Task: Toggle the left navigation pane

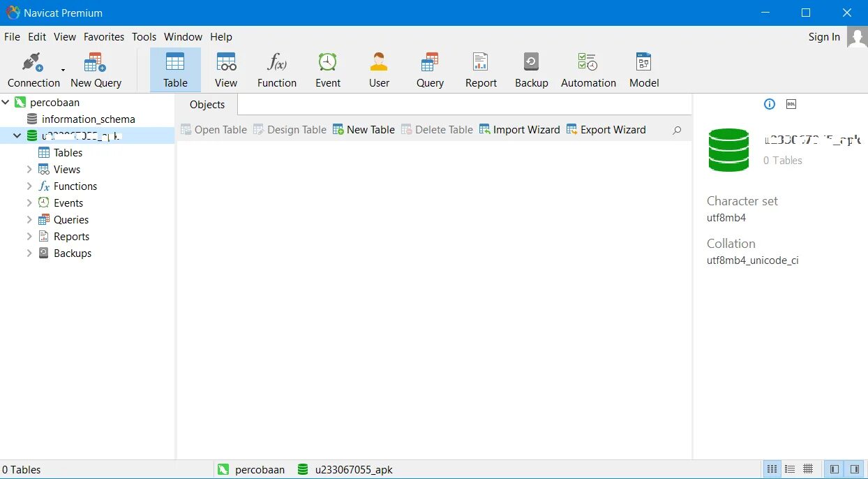Action: (x=834, y=469)
